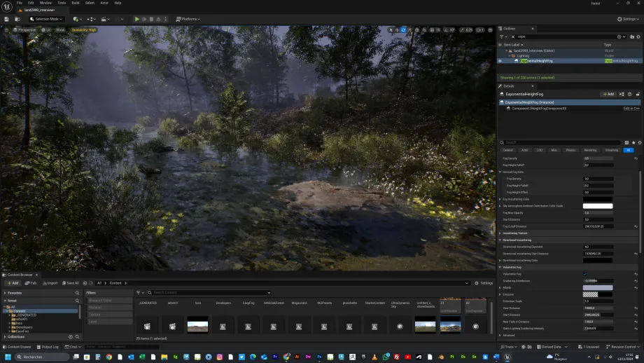The width and height of the screenshot is (644, 363).
Task: Click the Details search field
Action: point(560,143)
